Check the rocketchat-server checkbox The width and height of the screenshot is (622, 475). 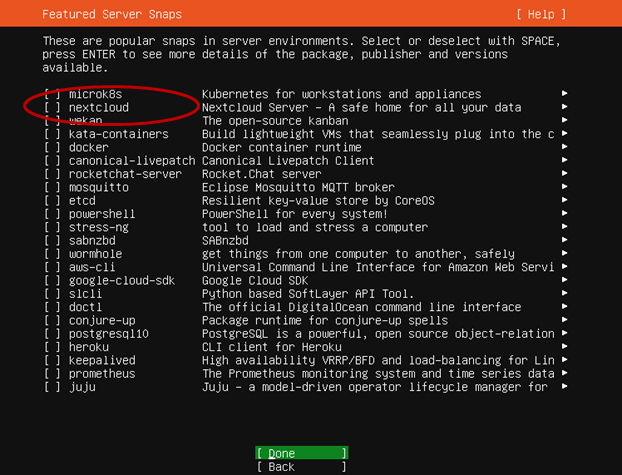(52, 174)
